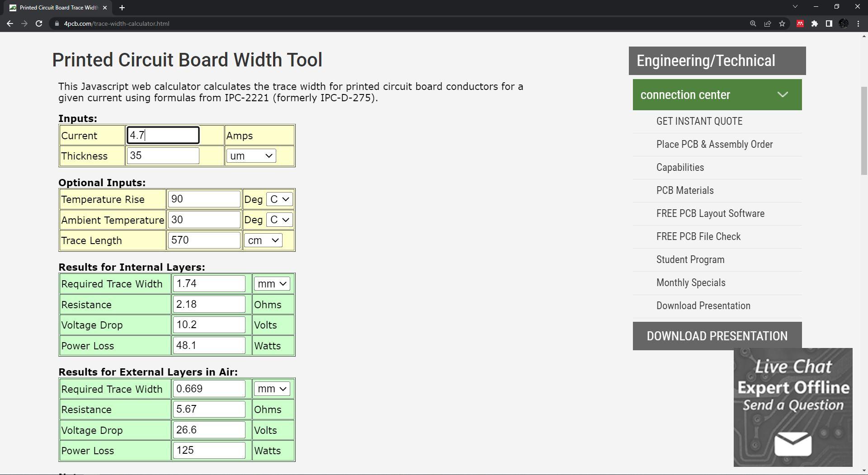Viewport: 868px width, 475px height.
Task: Expand internal layers trace width unit
Action: click(272, 284)
